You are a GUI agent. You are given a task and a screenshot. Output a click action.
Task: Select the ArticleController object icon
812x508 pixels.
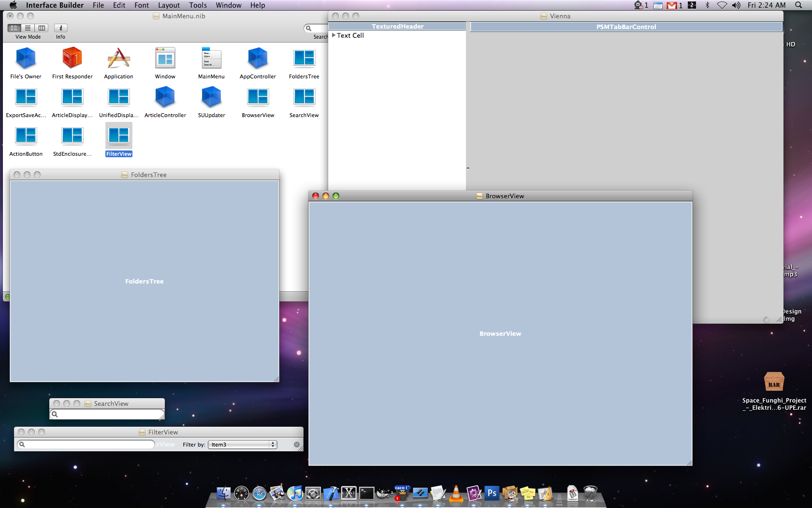(165, 97)
